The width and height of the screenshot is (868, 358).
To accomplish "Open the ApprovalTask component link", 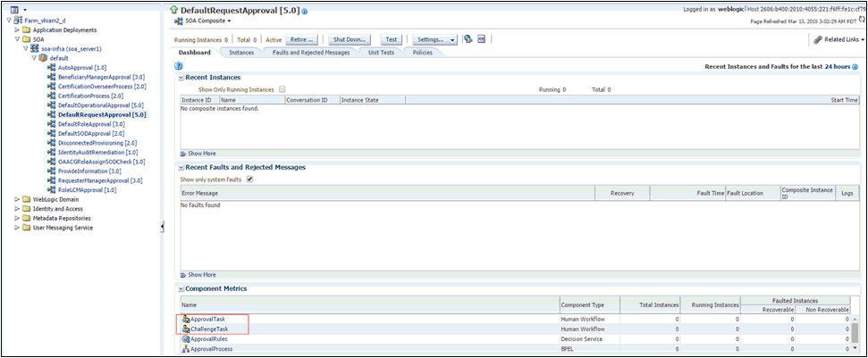I will 207,320.
